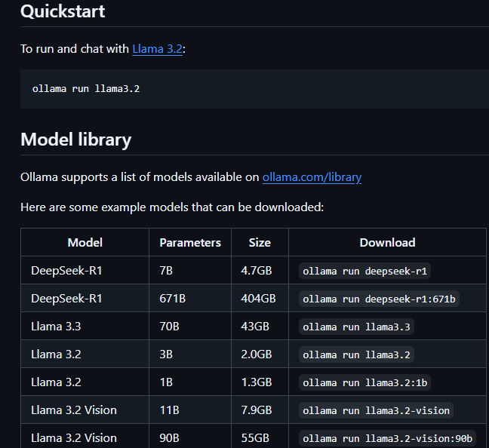Screen dimensions: 489x448
Task: Click the Quickstart heading
Action: tap(63, 12)
